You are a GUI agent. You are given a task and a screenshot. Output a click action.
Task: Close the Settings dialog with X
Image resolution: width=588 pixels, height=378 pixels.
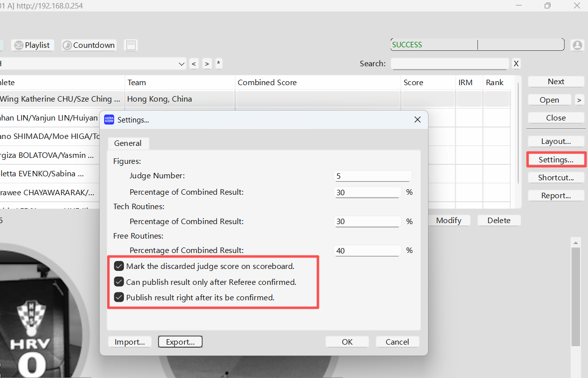tap(418, 120)
